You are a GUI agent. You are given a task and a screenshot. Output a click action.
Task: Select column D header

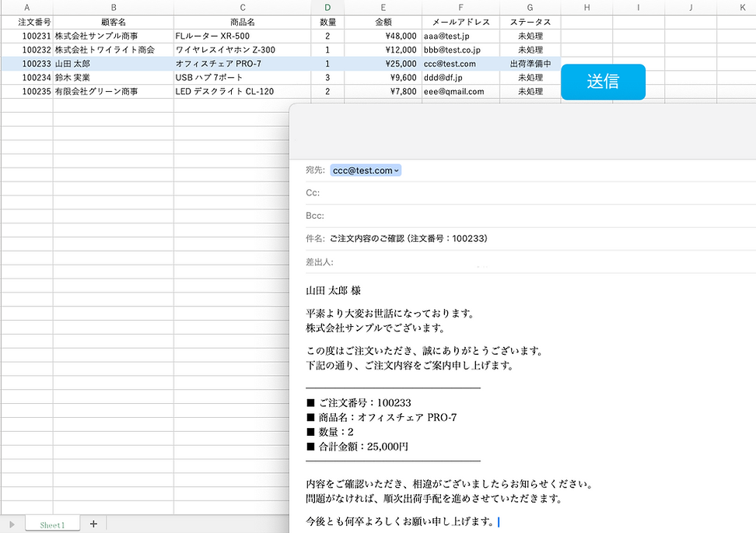tap(328, 7)
